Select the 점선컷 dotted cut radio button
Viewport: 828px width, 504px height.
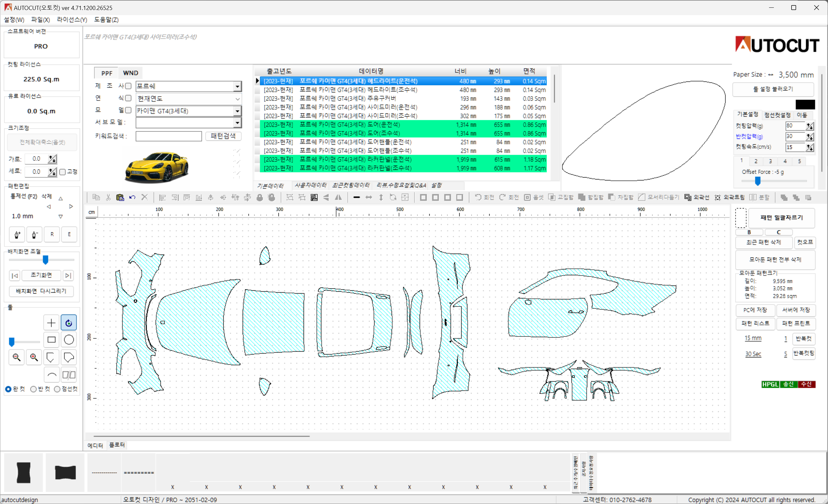pyautogui.click(x=57, y=389)
